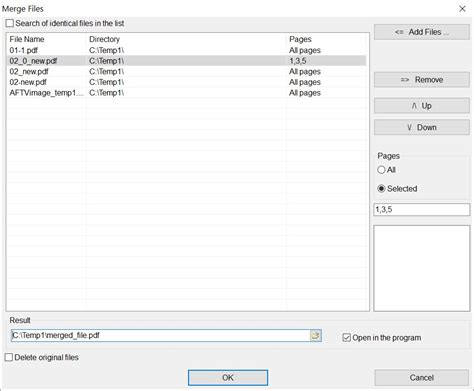Screen dimensions: 474x391
Task: Click the Add Files button
Action: (x=422, y=32)
